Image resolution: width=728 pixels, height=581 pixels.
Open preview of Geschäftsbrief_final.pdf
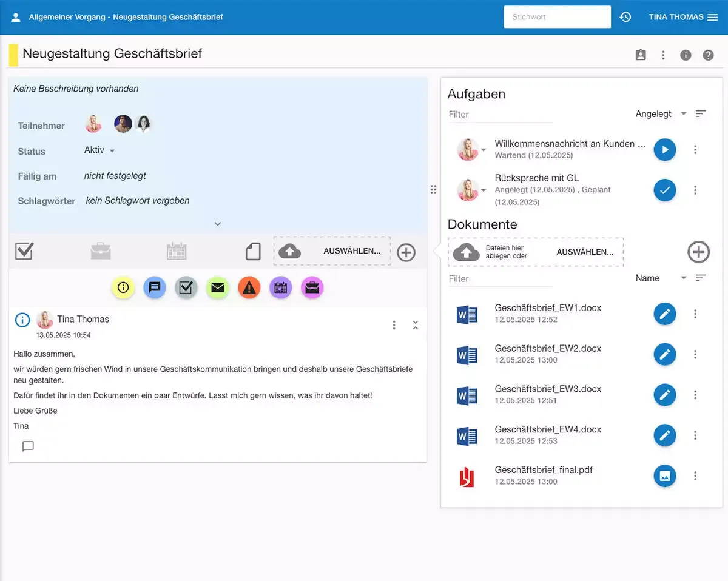pos(664,476)
